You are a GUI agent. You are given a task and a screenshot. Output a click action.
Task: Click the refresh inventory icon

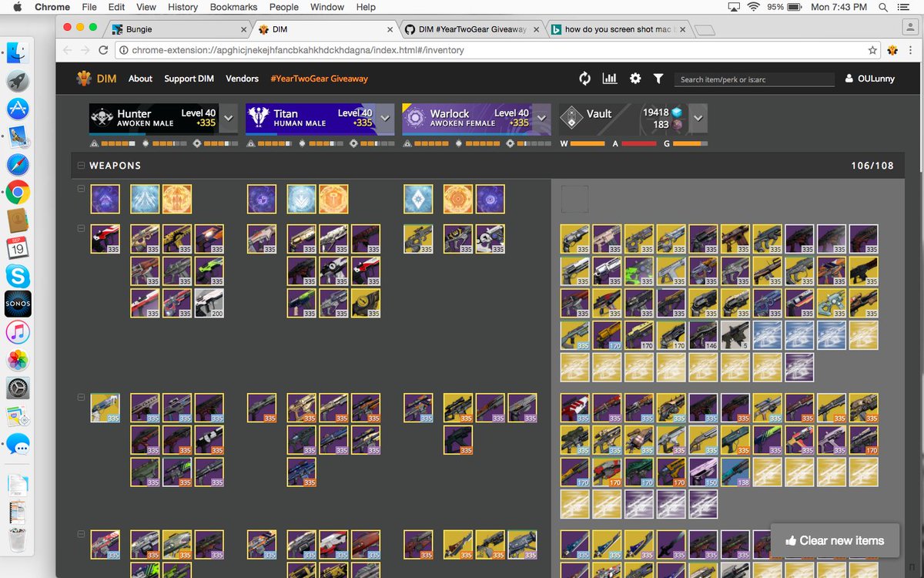[x=584, y=78]
